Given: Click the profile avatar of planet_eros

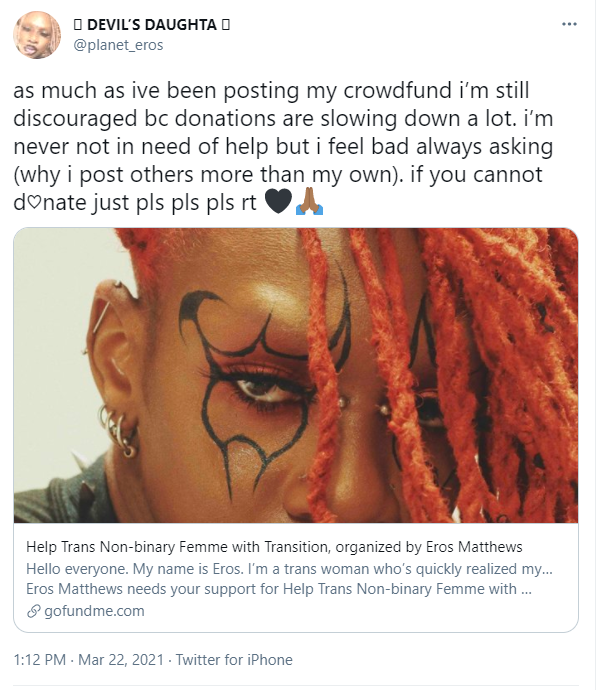Looking at the screenshot, I should click(x=37, y=35).
